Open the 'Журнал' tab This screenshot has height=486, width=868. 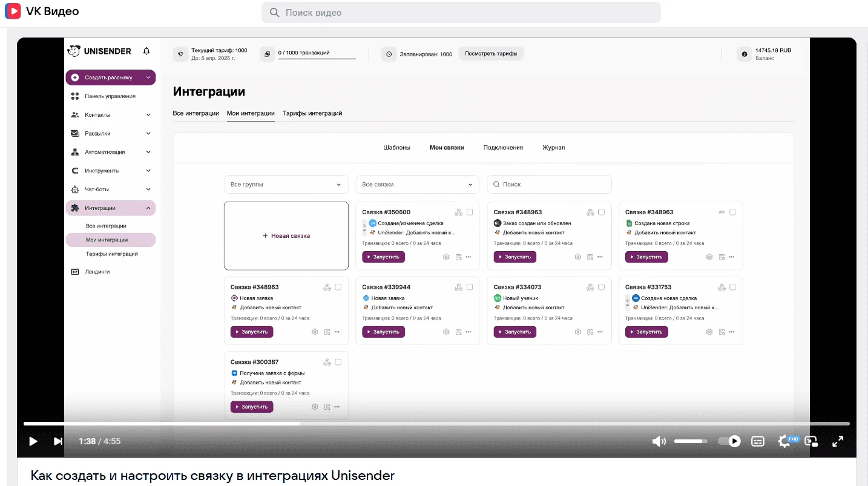(x=553, y=148)
